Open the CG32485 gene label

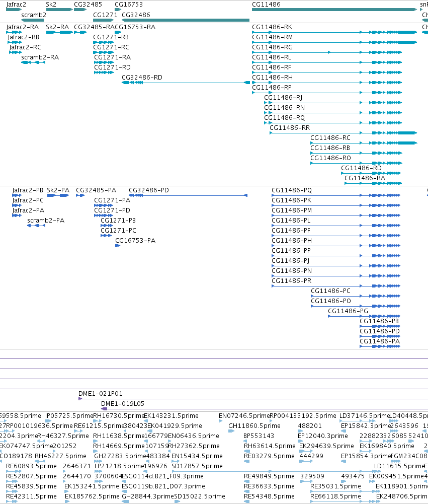88,5
